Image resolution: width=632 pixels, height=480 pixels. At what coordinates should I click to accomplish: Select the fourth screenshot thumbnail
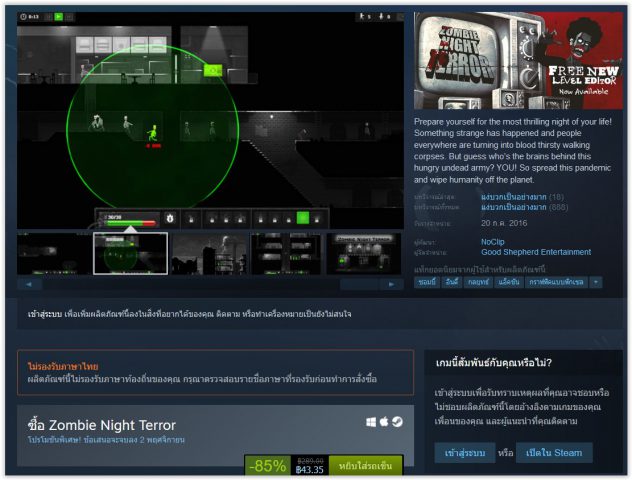pos(286,253)
